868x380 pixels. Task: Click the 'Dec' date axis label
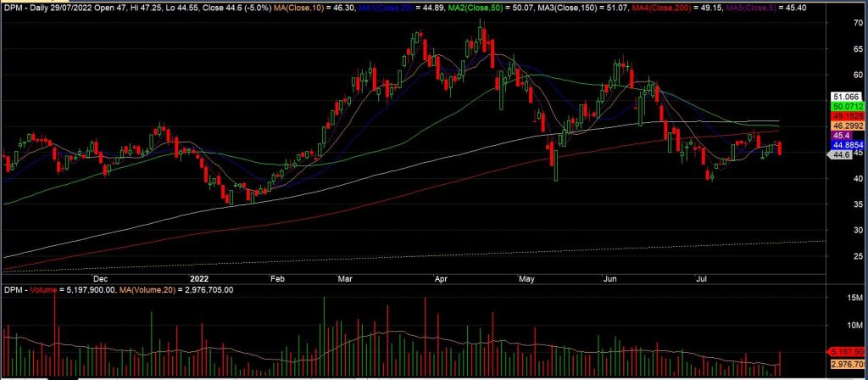coord(100,278)
